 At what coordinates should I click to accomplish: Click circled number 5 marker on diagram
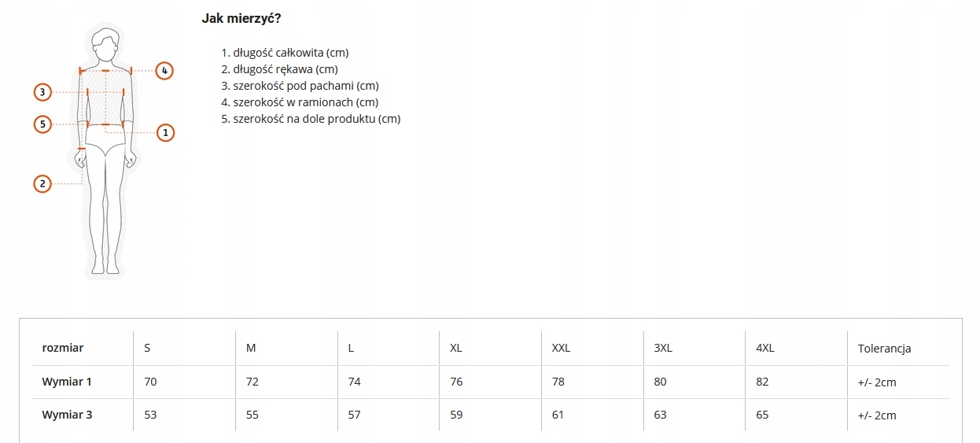click(x=42, y=124)
